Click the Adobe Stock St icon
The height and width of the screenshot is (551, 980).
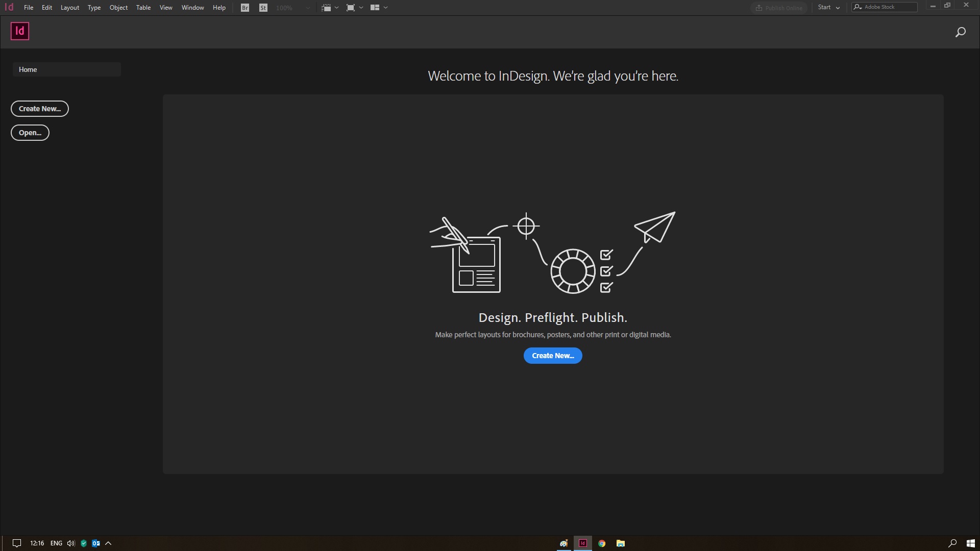coord(263,8)
